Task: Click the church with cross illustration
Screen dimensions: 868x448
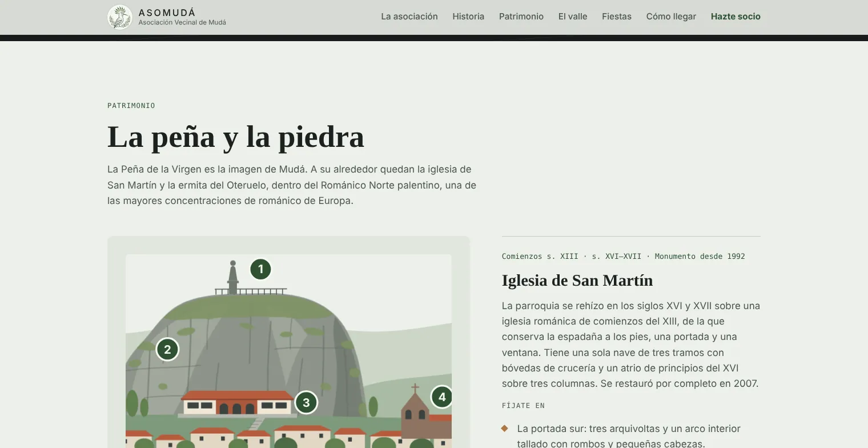Action: [416, 411]
